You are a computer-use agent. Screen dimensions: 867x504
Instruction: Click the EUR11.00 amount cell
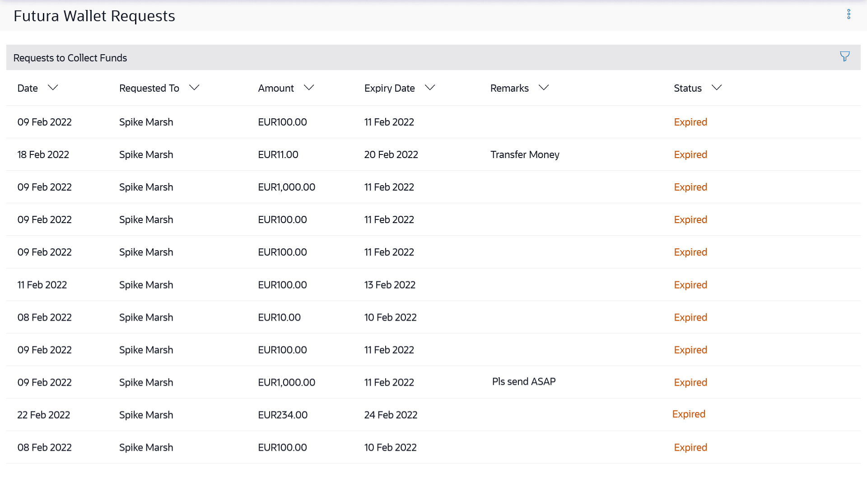278,154
